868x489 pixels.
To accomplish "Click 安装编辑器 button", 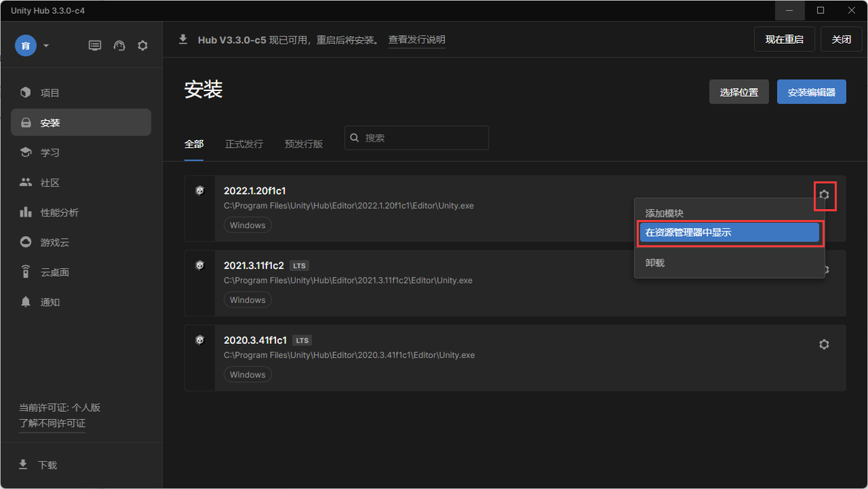I will (x=811, y=92).
